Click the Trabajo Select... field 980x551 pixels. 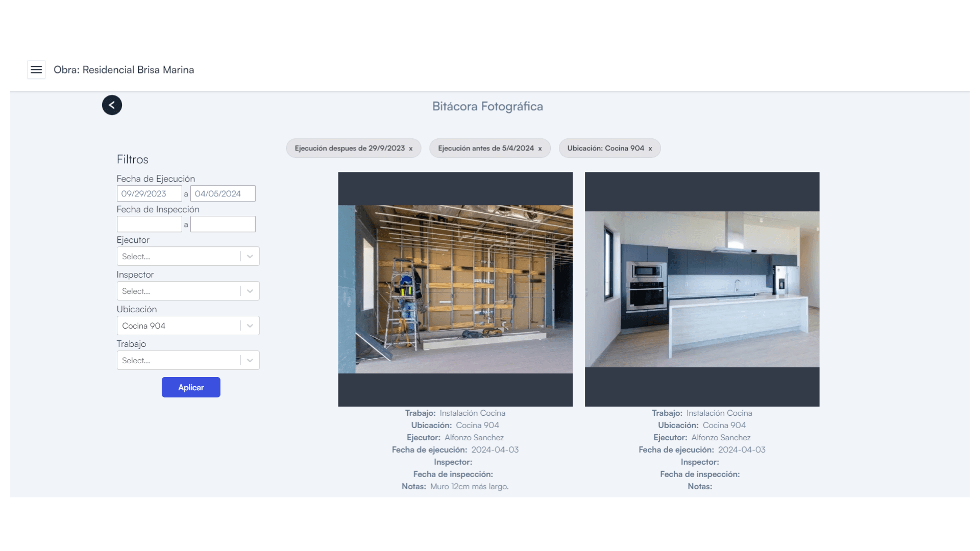[x=178, y=360]
